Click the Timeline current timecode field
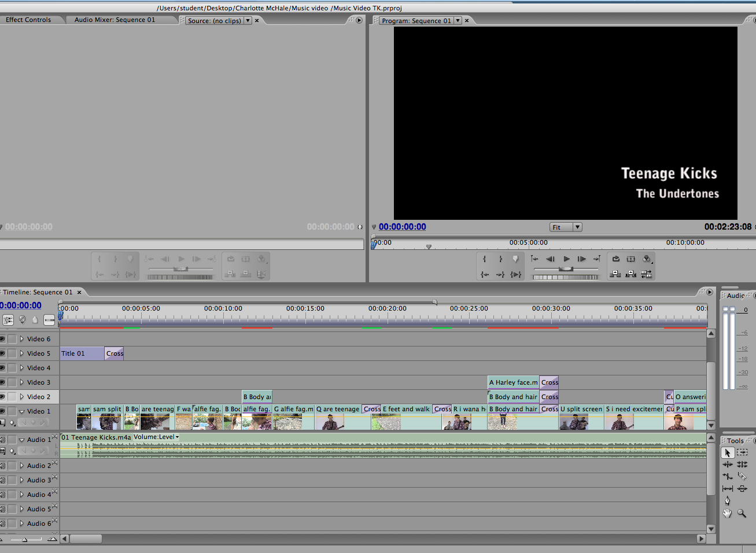 tap(21, 305)
